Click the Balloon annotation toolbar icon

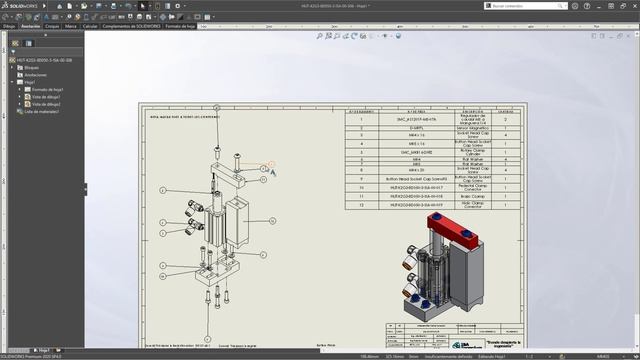(69, 17)
